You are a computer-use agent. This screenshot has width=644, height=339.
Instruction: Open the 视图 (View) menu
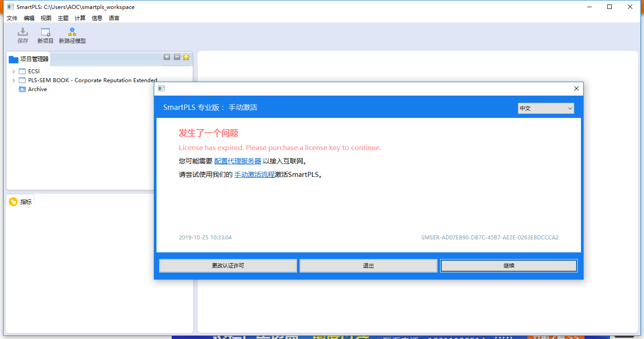[x=46, y=18]
